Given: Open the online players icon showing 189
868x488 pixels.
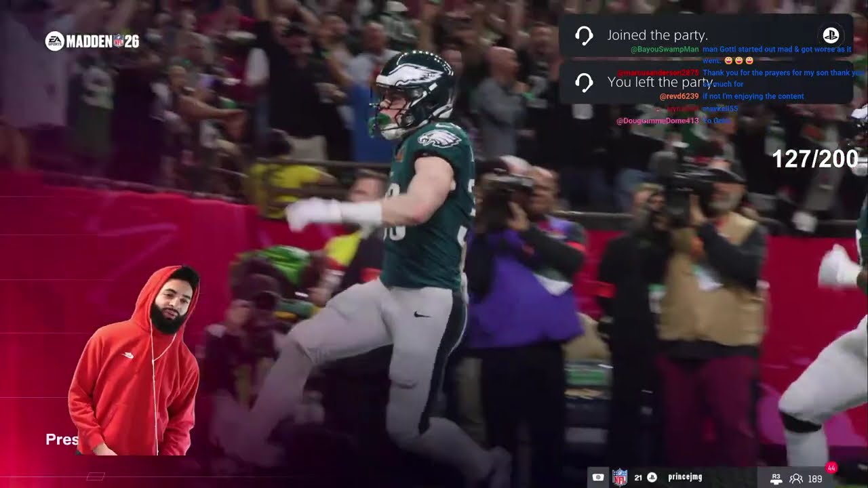Looking at the screenshot, I should (x=796, y=479).
